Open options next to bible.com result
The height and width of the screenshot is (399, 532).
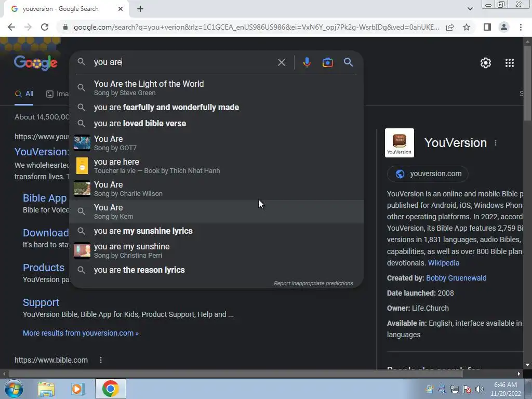click(101, 360)
